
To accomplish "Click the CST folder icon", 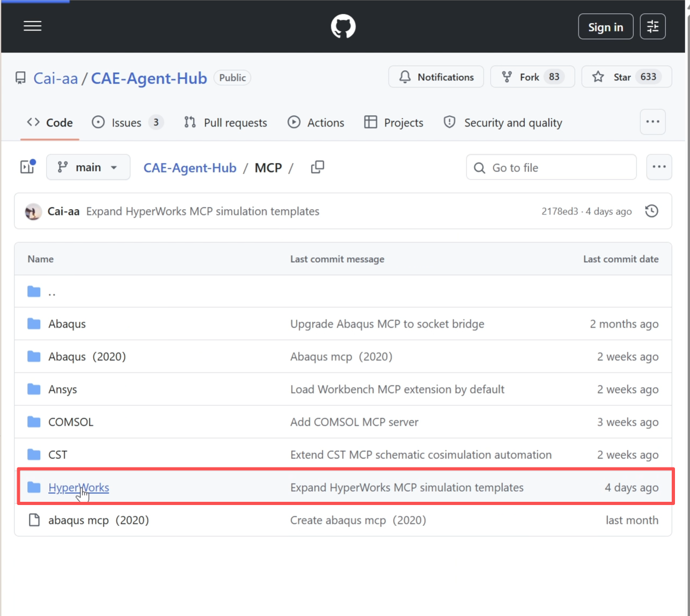I will coord(34,455).
